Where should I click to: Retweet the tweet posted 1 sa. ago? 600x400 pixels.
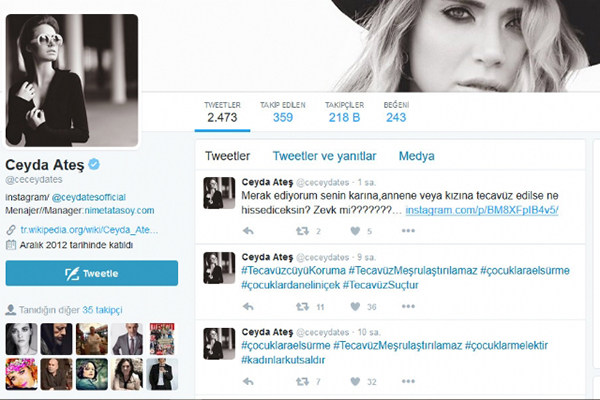point(302,231)
